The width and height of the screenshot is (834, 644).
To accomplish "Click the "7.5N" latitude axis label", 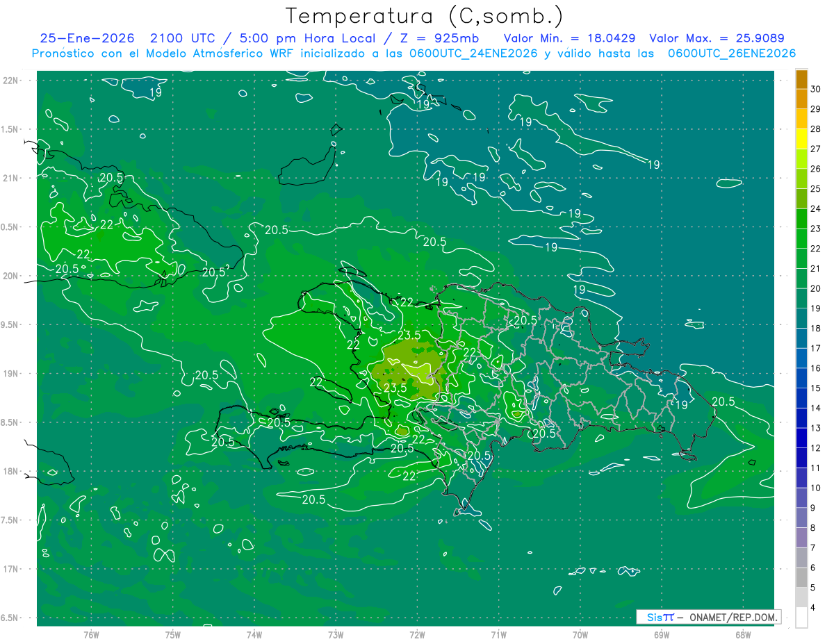I will coord(10,520).
